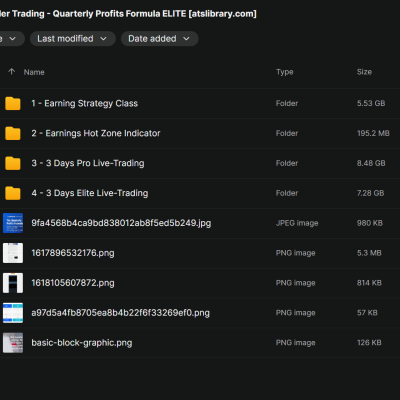Select folder name 4 - 3 Days Elite Live-Trading
This screenshot has height=400, width=400.
[x=90, y=193]
